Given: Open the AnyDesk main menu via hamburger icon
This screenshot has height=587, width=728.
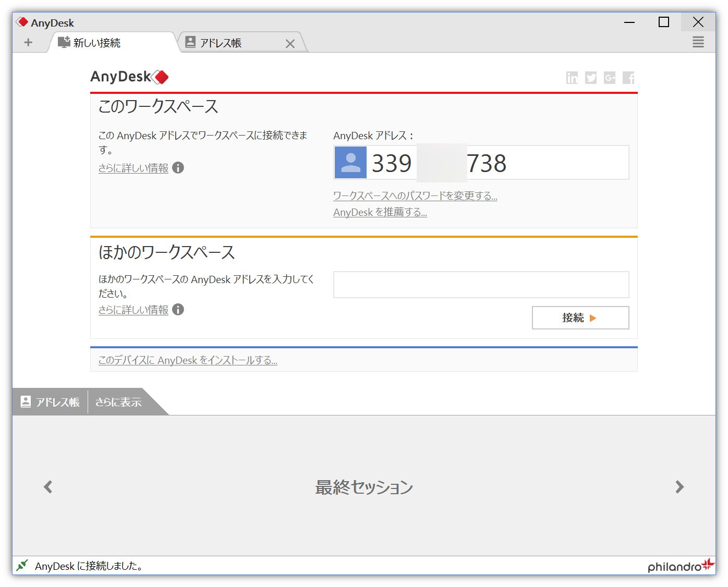Looking at the screenshot, I should (x=698, y=42).
